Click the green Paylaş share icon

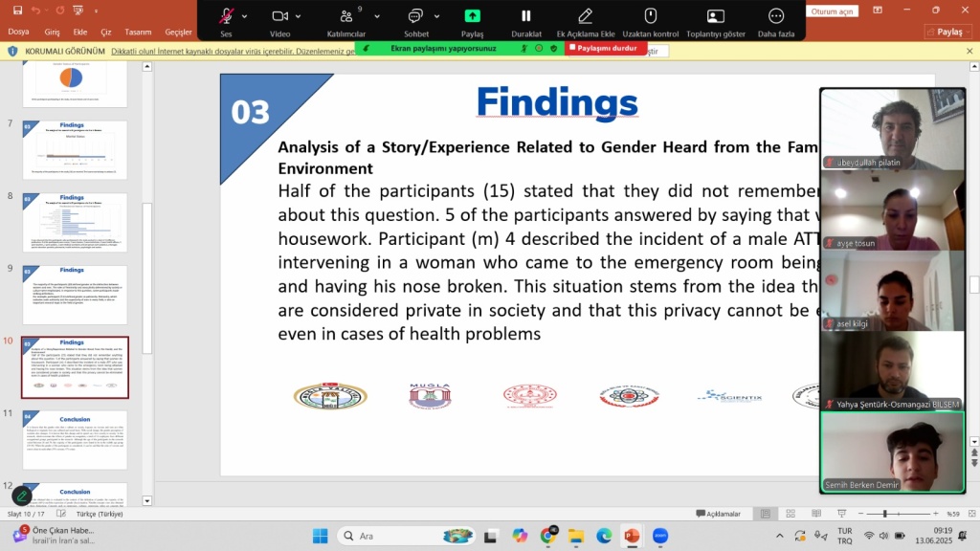pos(472,16)
